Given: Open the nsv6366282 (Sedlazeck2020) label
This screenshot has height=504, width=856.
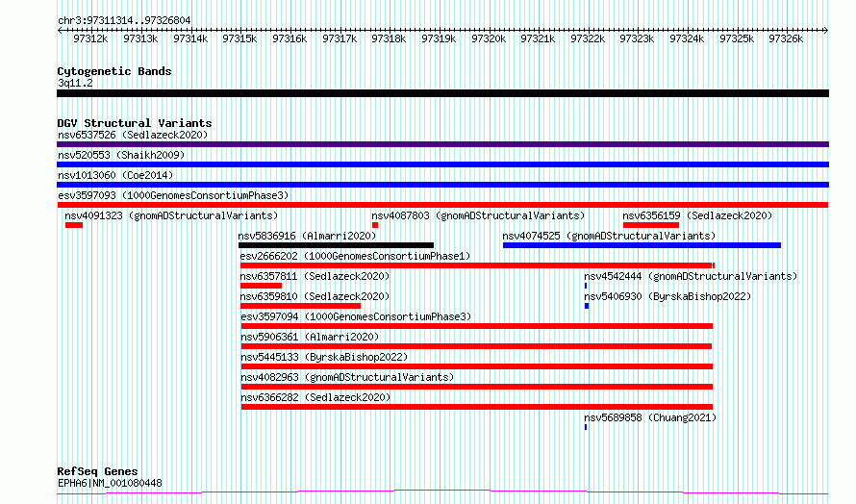Looking at the screenshot, I should [315, 397].
